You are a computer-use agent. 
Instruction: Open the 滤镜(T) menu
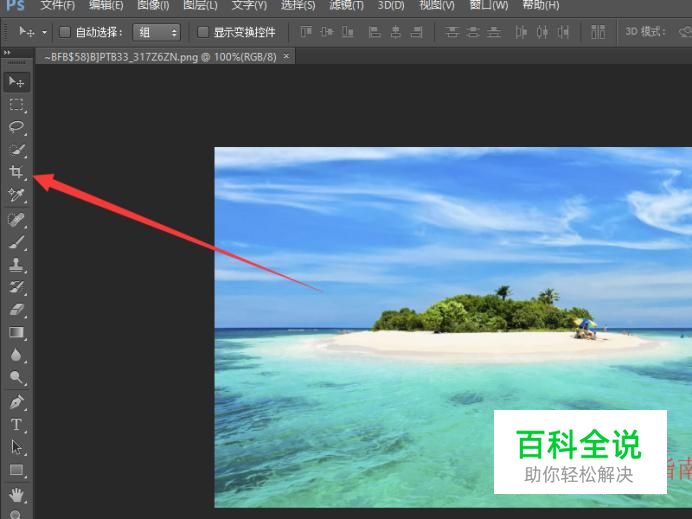(346, 5)
